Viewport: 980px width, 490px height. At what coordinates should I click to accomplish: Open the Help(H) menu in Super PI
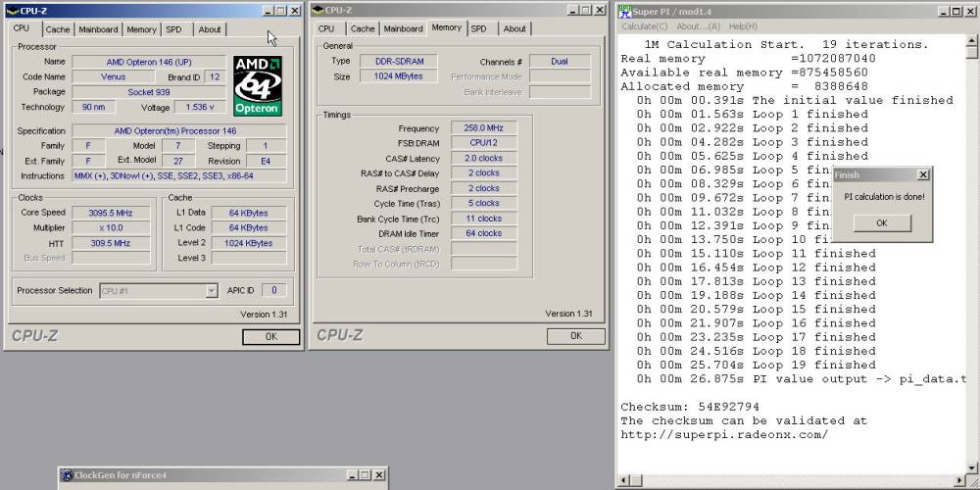[x=743, y=26]
